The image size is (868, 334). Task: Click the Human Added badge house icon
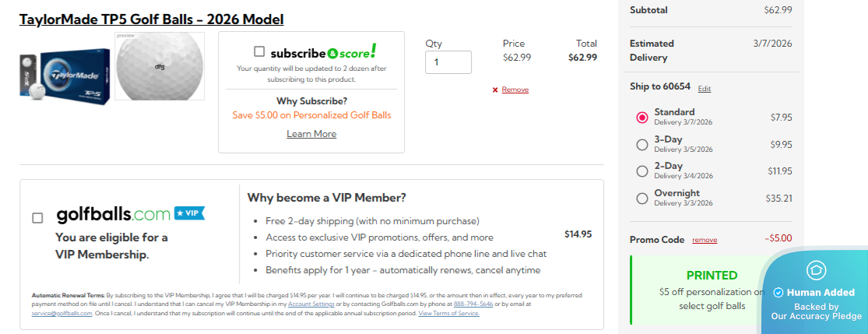click(x=816, y=270)
